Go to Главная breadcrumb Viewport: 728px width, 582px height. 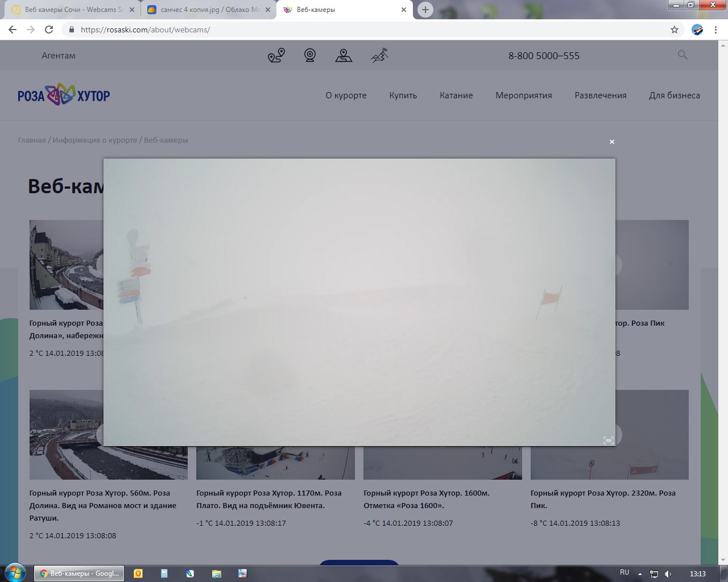coord(32,140)
